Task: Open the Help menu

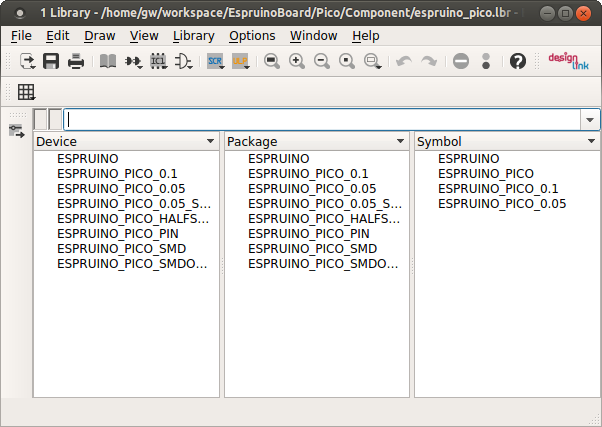Action: [366, 36]
